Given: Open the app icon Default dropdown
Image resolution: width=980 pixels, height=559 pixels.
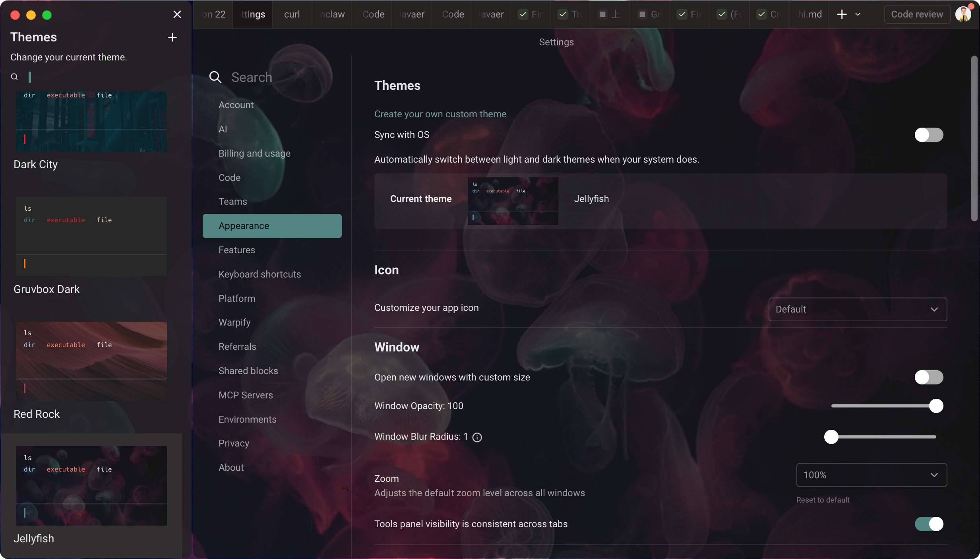Looking at the screenshot, I should click(858, 309).
